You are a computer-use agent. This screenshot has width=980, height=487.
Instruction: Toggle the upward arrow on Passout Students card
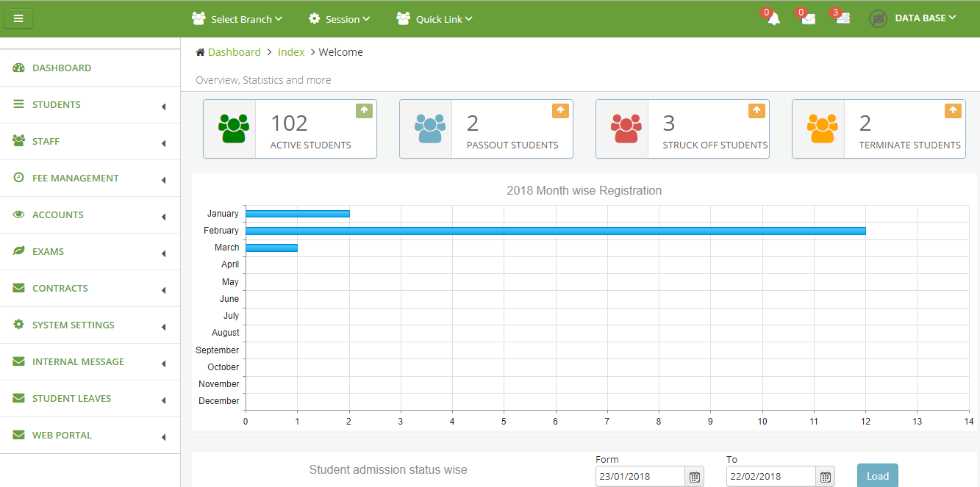point(560,110)
